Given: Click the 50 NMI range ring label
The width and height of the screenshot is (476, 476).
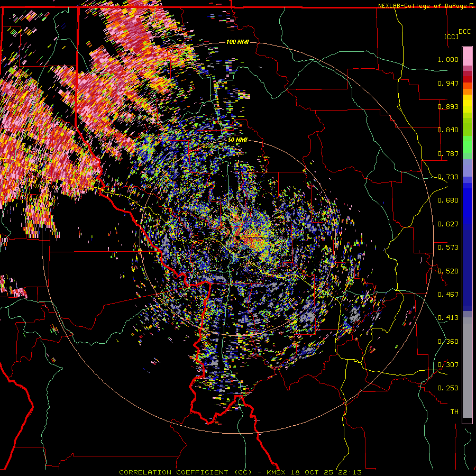Looking at the screenshot, I should tap(237, 140).
